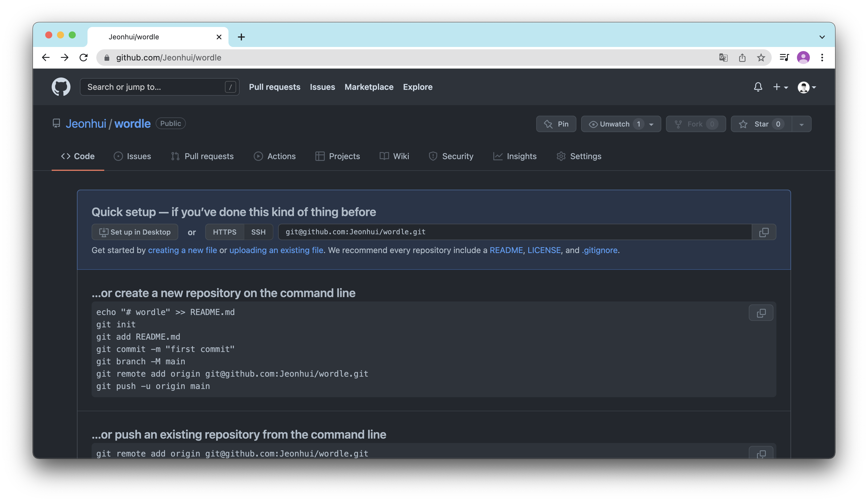Viewport: 868px width, 502px height.
Task: Star the wordle repository
Action: tap(761, 124)
